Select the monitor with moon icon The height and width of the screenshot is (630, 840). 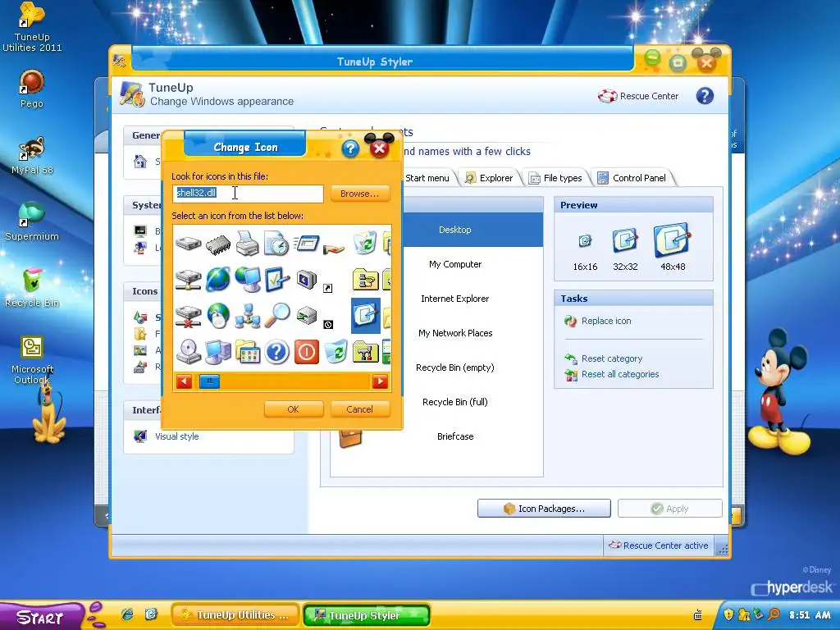tap(307, 279)
